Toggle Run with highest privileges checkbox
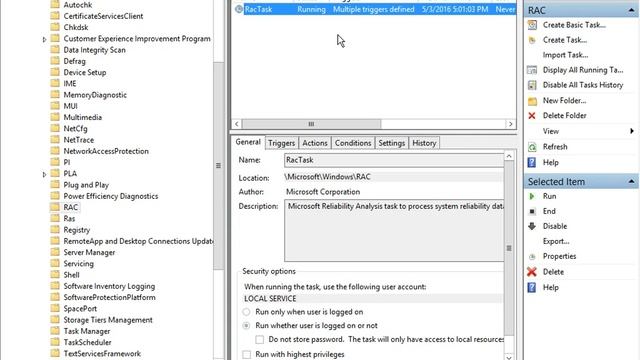Image resolution: width=640 pixels, height=360 pixels. (x=247, y=354)
